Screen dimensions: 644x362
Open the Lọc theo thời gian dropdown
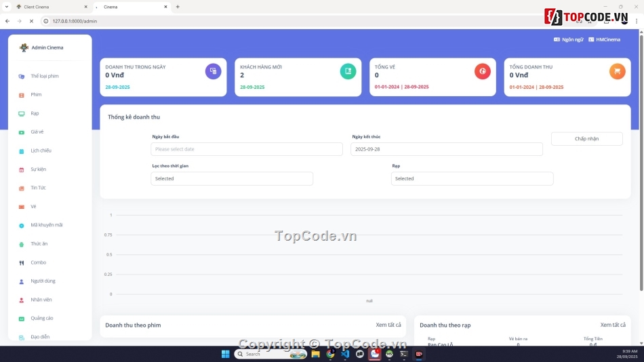click(x=232, y=179)
